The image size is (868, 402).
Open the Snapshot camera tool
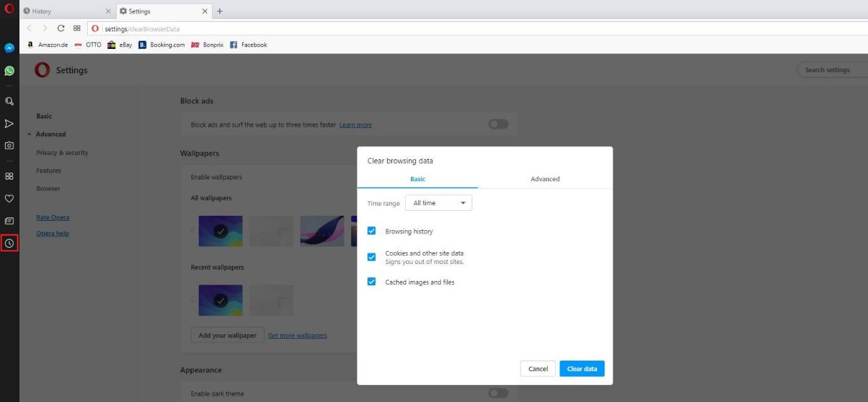(9, 145)
